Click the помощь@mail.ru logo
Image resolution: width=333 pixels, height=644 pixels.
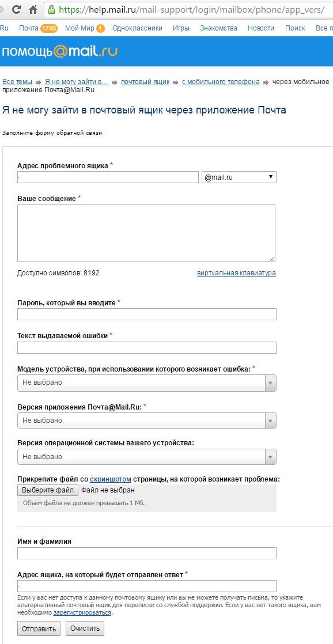coord(60,51)
